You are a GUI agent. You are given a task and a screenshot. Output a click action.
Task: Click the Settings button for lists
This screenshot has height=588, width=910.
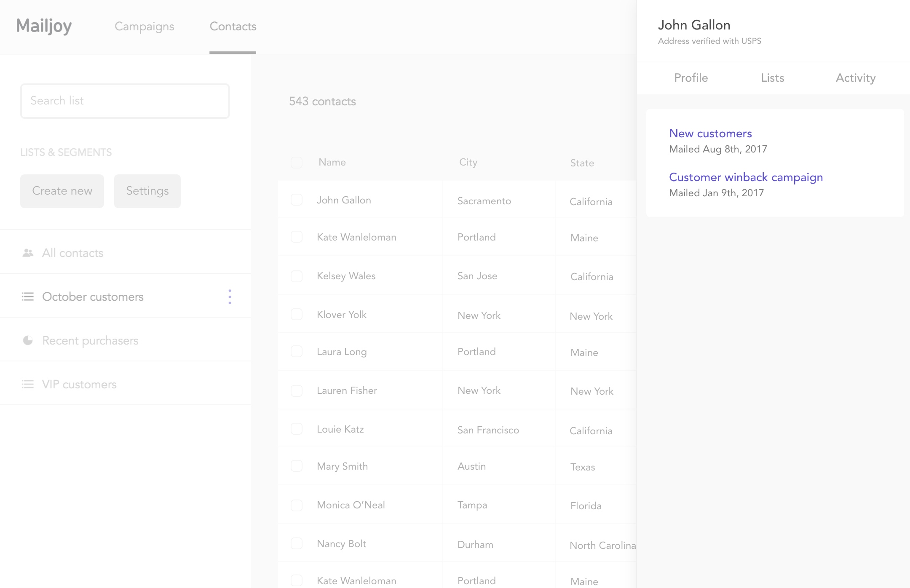pyautogui.click(x=147, y=191)
